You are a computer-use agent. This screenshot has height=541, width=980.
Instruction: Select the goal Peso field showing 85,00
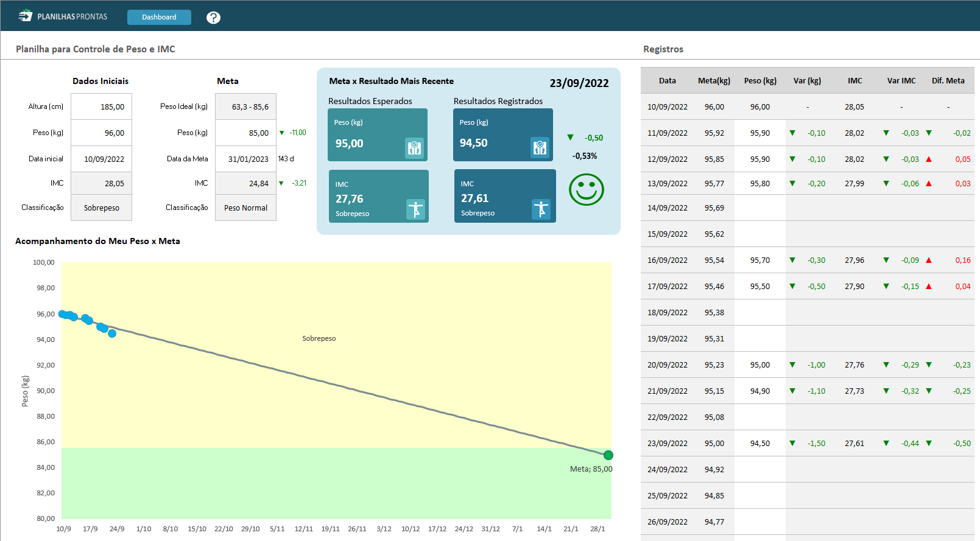pos(246,133)
